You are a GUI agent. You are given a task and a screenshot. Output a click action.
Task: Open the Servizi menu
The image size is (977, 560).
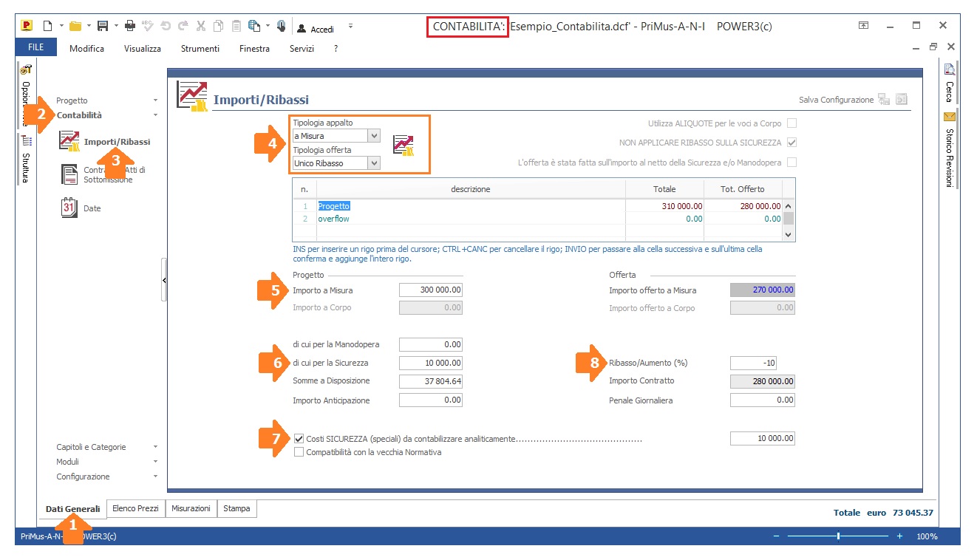pyautogui.click(x=302, y=49)
